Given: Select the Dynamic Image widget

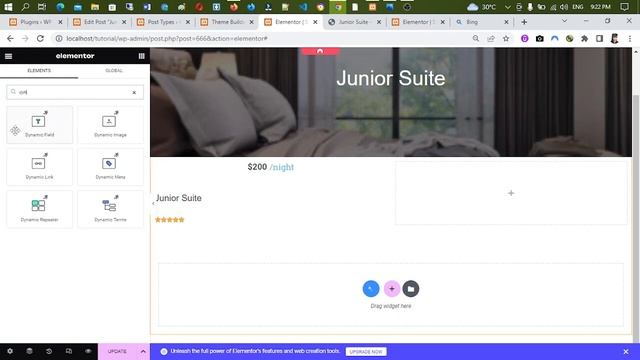Looking at the screenshot, I should coord(111,125).
